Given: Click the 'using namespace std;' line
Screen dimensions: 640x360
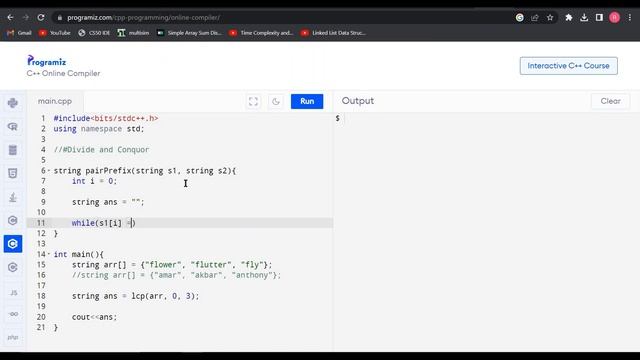Looking at the screenshot, I should pyautogui.click(x=99, y=129).
